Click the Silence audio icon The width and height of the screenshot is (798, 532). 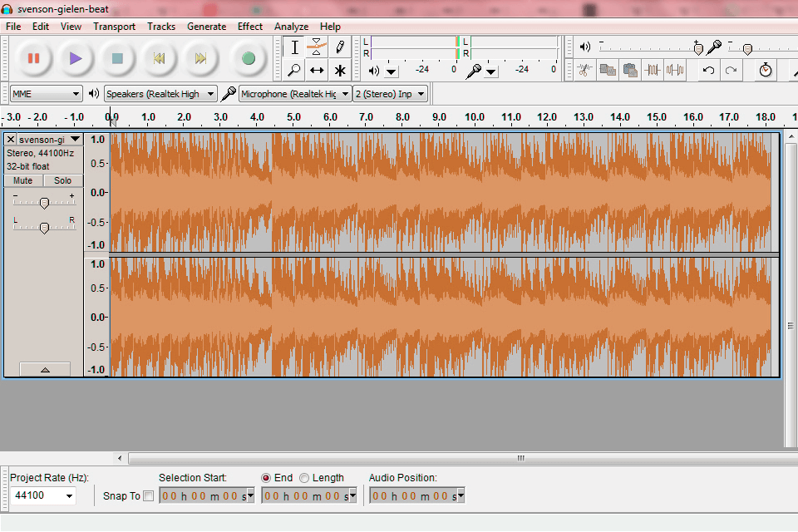pyautogui.click(x=675, y=70)
